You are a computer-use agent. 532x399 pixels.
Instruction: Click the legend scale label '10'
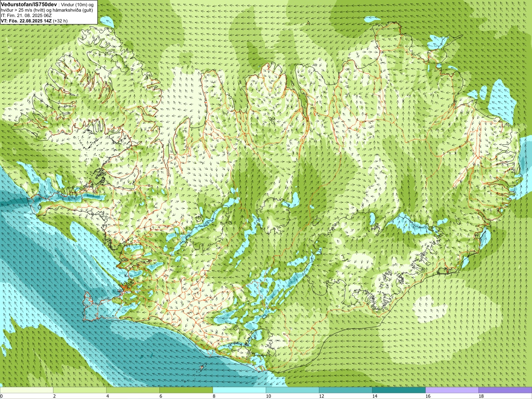click(x=268, y=396)
